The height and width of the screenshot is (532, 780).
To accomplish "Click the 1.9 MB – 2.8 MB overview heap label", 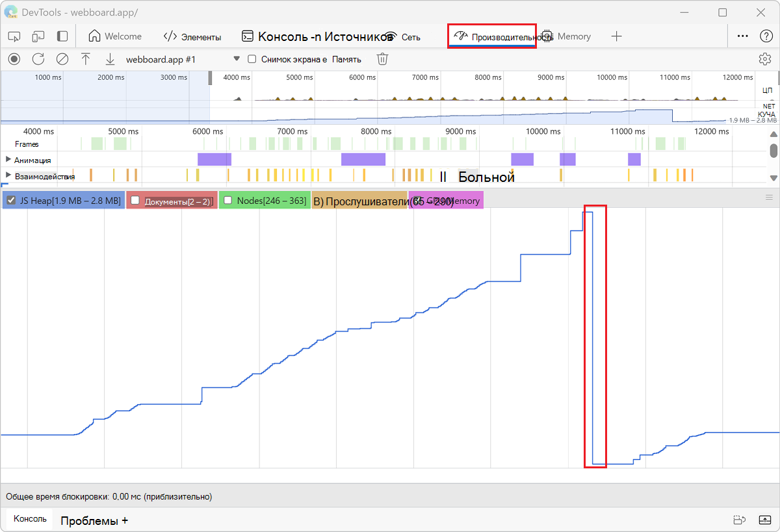I will (x=753, y=120).
